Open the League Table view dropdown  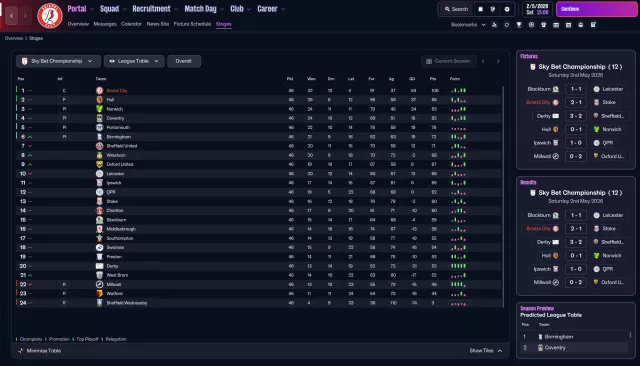pos(134,61)
